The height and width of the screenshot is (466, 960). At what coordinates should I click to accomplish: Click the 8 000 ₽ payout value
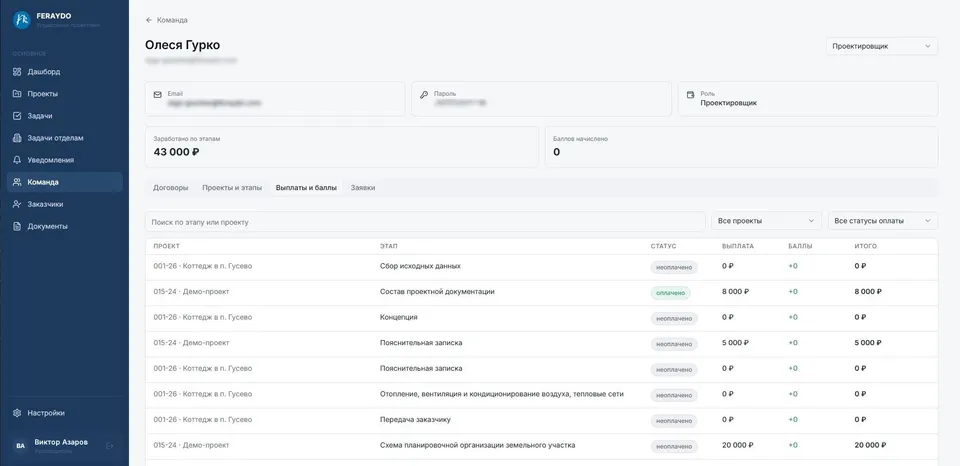[x=735, y=292]
